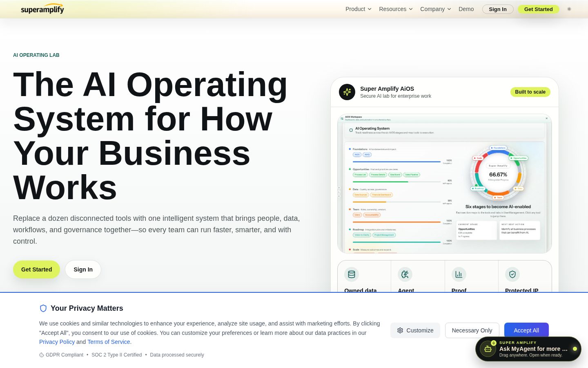Image resolution: width=588 pixels, height=368 pixels.
Task: Click the Team chip on the donut chart
Action: tap(498, 197)
